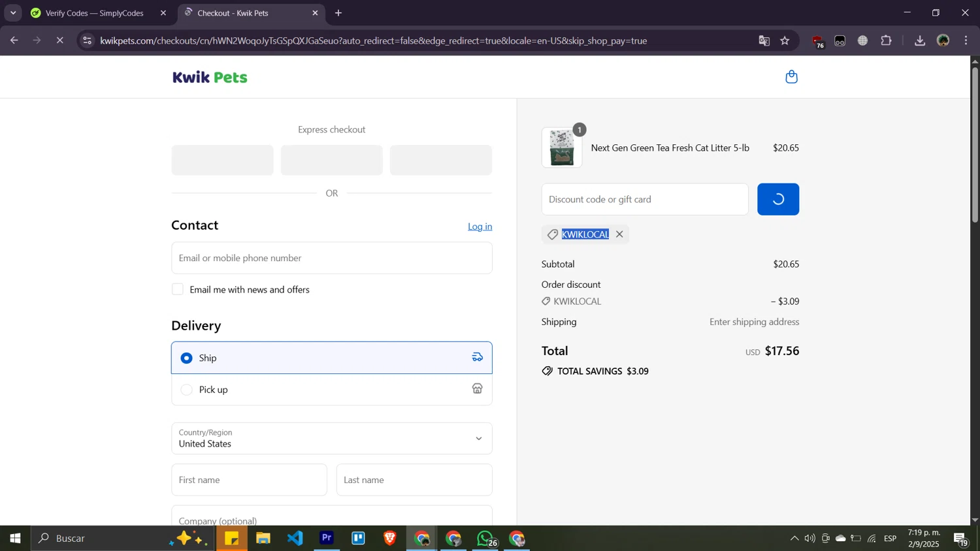Focus the First name field
This screenshot has height=551, width=980.
pos(249,480)
